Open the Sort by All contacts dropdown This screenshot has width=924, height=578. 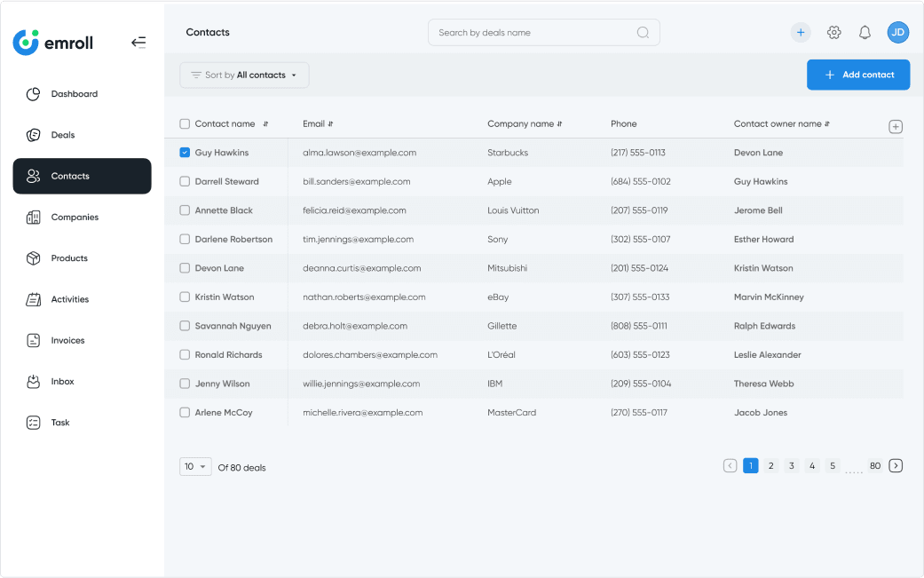tap(244, 75)
